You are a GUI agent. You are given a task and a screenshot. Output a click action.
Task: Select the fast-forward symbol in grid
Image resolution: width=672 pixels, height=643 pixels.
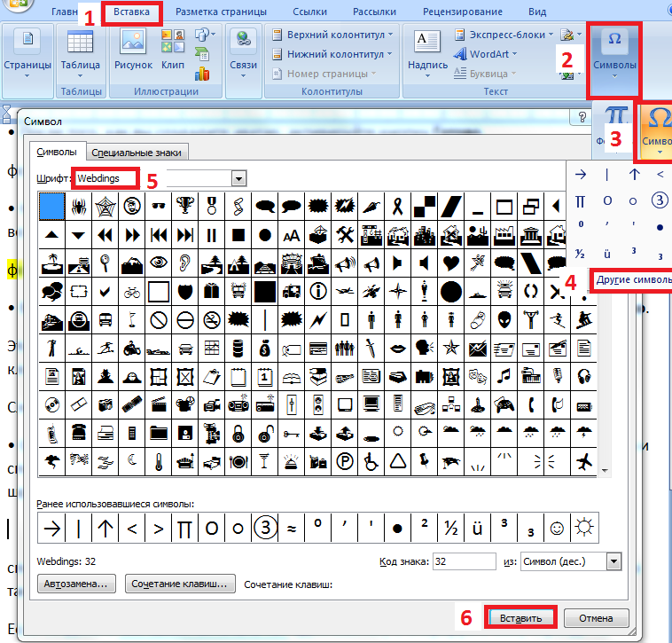tap(132, 235)
